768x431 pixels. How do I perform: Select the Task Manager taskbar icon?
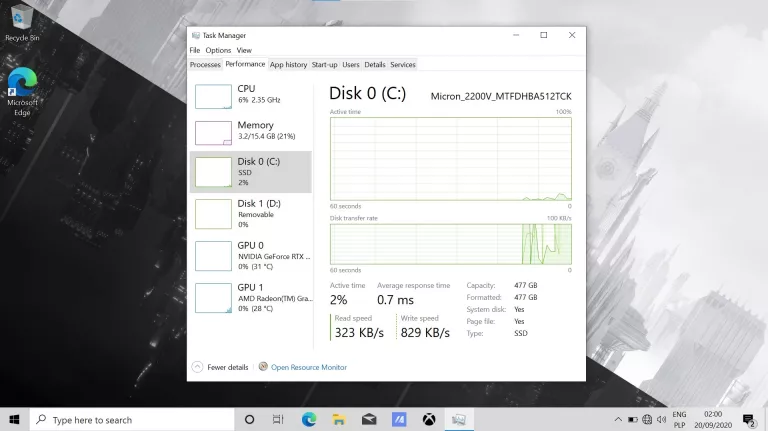459,420
